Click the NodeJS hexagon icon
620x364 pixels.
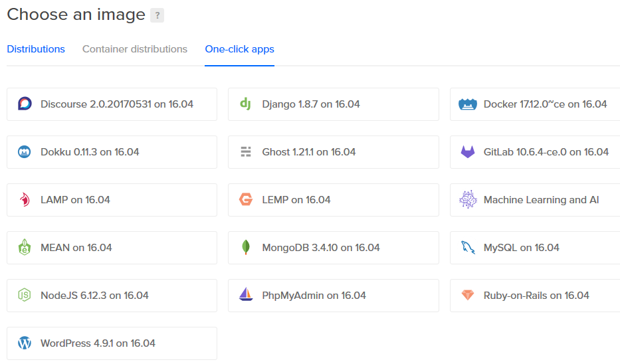(x=25, y=296)
